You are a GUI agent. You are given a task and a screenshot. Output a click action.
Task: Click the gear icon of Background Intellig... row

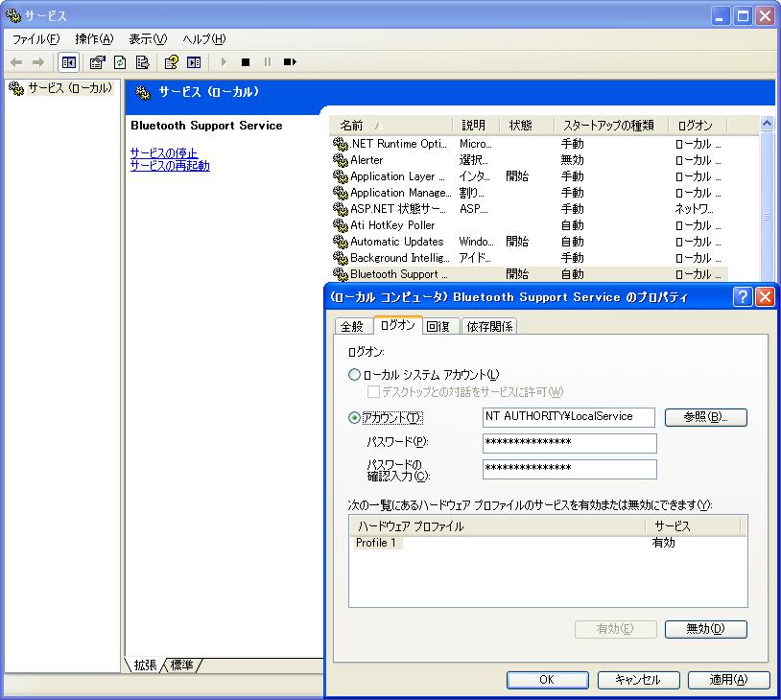click(x=341, y=258)
